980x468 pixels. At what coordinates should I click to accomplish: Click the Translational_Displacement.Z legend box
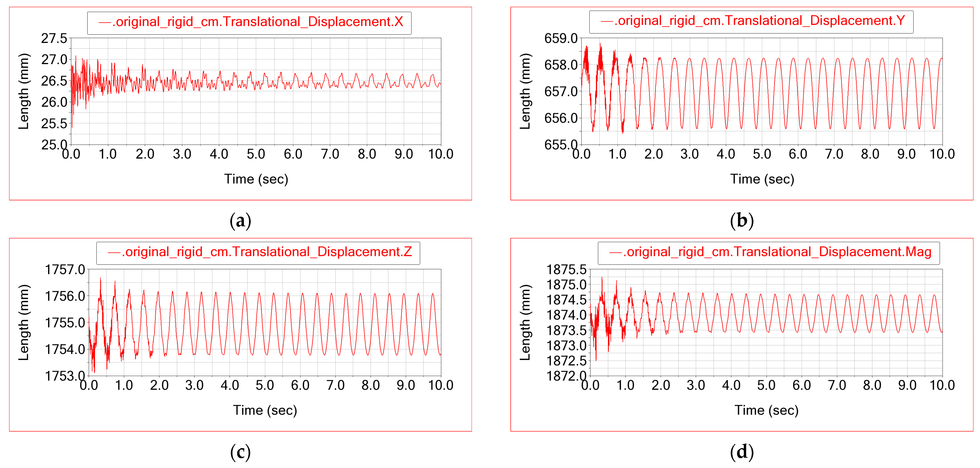[258, 253]
